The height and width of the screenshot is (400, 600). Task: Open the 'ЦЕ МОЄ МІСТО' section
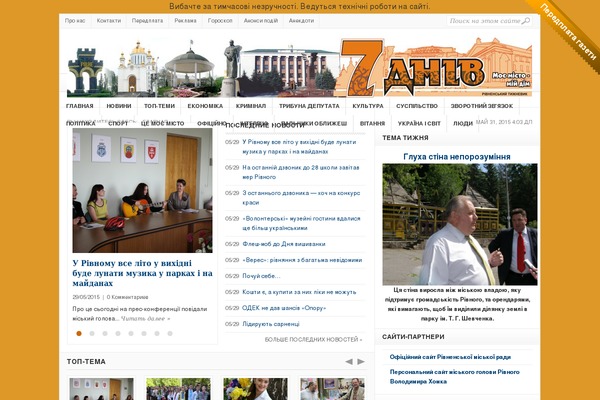(x=162, y=124)
